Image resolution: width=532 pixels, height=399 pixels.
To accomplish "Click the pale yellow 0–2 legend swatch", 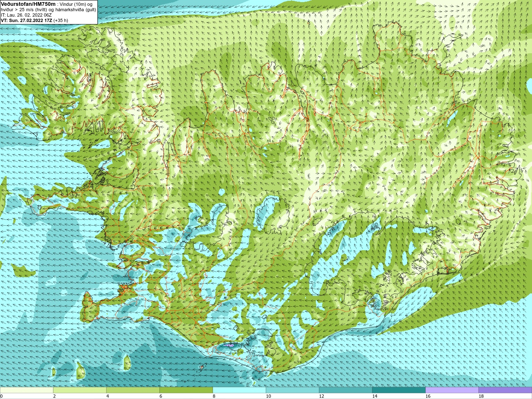I will pos(27,390).
